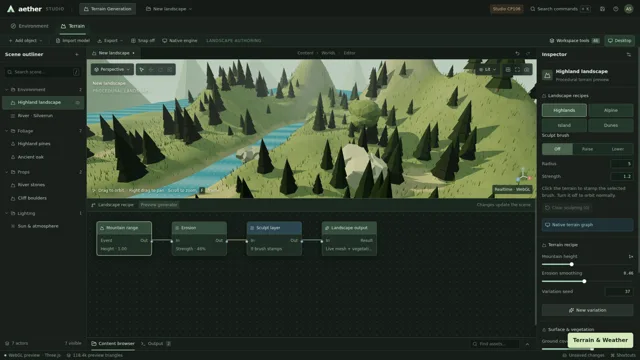This screenshot has height=360, width=640.
Task: Set sculpt brush to Off
Action: pos(557,149)
